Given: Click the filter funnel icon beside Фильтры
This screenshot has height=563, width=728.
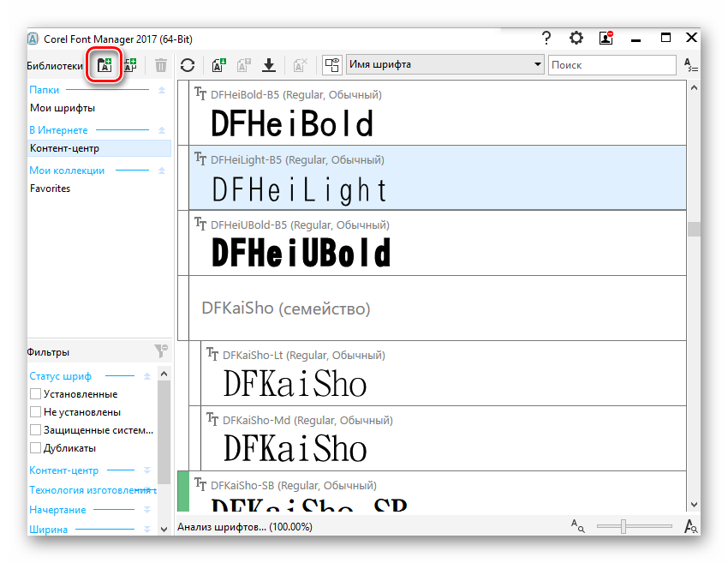Looking at the screenshot, I should pos(161,351).
